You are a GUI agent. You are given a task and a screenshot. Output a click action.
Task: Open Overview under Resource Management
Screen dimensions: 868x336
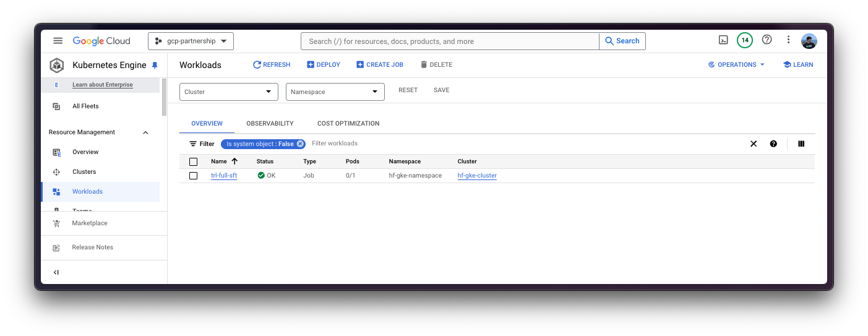tap(85, 152)
